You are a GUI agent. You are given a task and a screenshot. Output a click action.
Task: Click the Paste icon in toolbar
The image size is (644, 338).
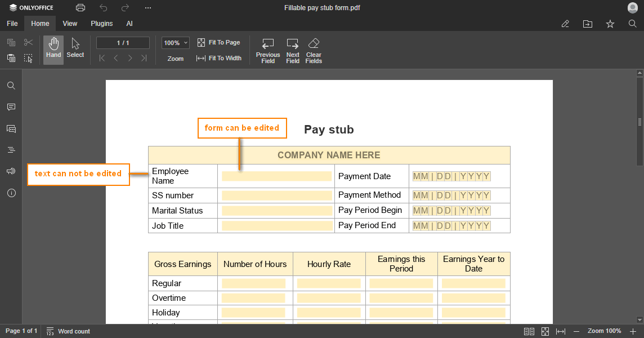(11, 58)
